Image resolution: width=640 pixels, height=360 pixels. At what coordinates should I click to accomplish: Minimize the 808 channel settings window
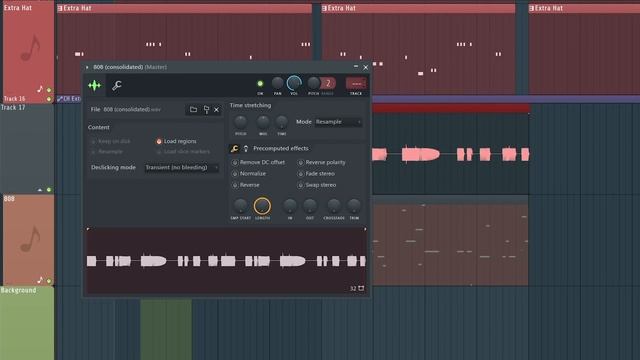tap(356, 67)
